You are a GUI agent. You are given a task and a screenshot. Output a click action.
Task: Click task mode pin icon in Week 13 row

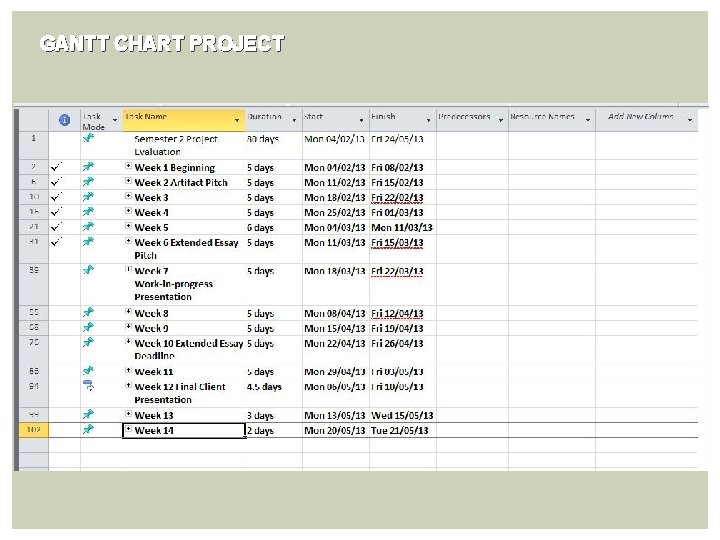tap(88, 414)
